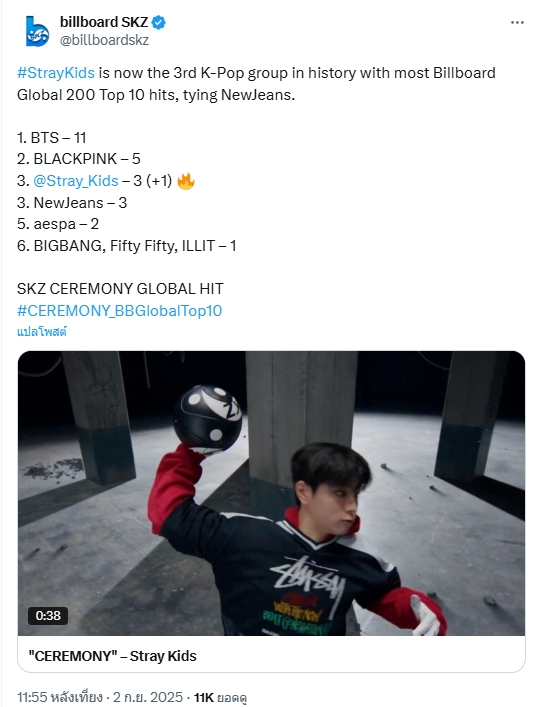Click the blue verified badge icon
Viewport: 539px width, 707px height.
click(159, 22)
